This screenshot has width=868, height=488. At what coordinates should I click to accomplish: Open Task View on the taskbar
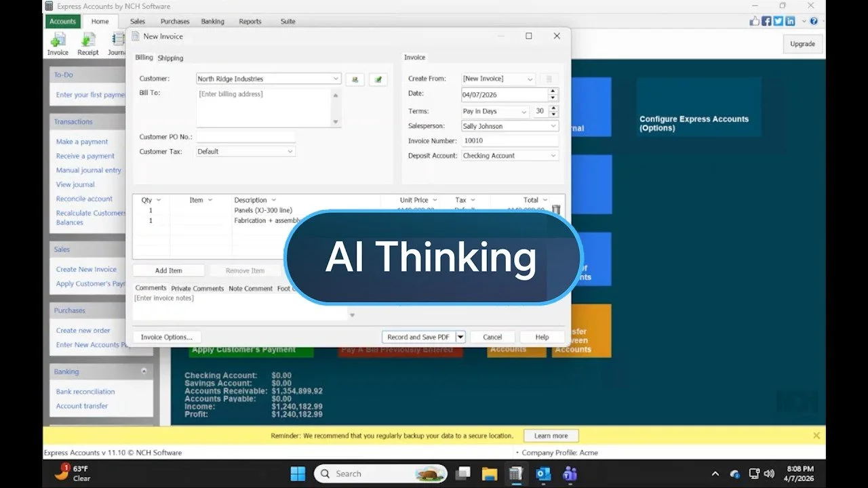pos(463,473)
